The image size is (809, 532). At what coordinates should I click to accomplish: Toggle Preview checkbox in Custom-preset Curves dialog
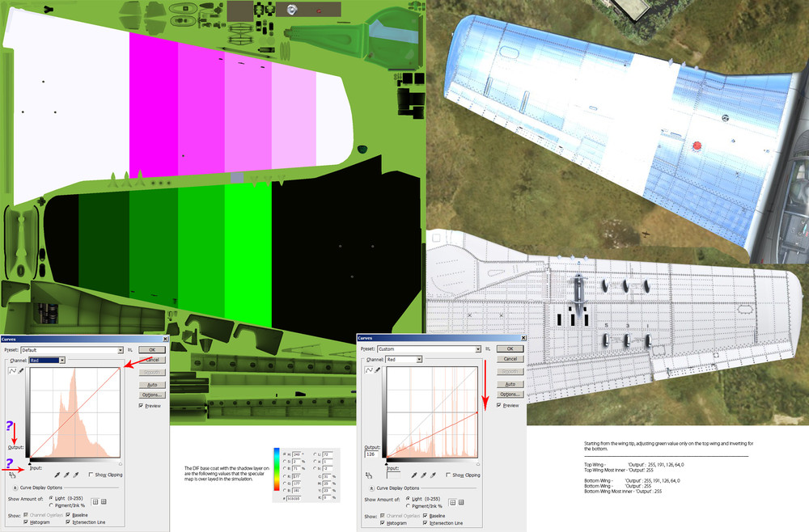tap(499, 405)
